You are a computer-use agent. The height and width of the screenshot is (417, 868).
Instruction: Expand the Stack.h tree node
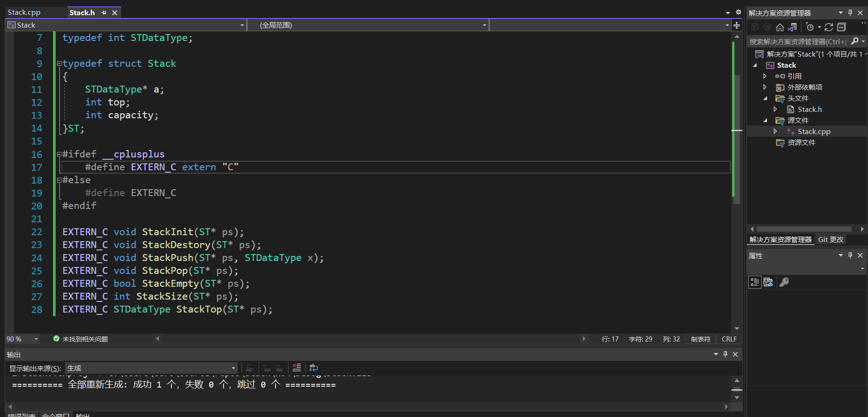point(776,110)
